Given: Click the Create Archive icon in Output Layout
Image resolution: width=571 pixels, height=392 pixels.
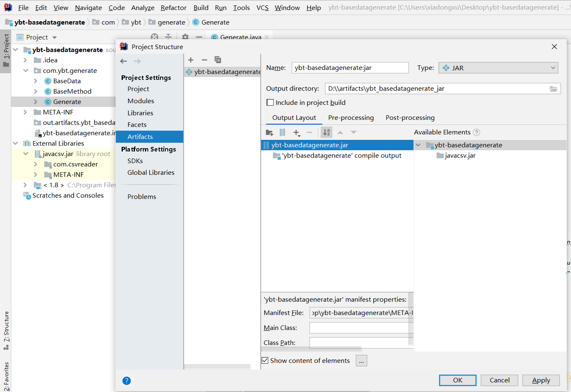Looking at the screenshot, I should point(282,132).
